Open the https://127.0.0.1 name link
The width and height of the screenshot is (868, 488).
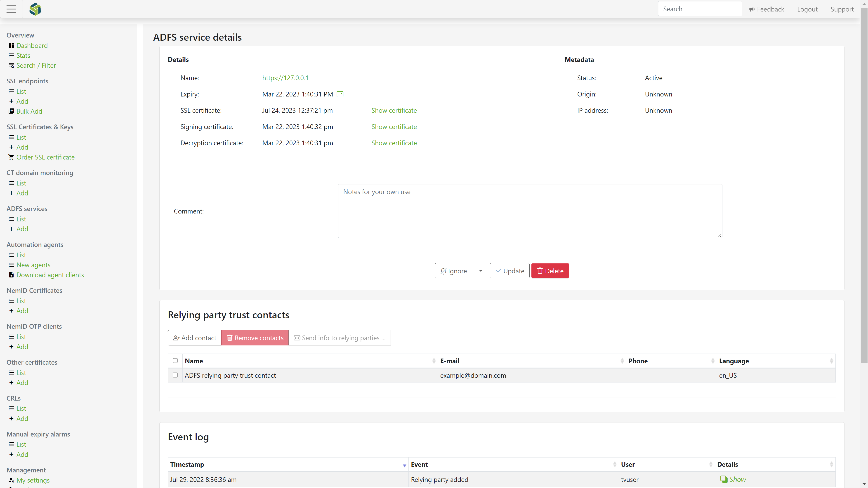click(x=285, y=78)
